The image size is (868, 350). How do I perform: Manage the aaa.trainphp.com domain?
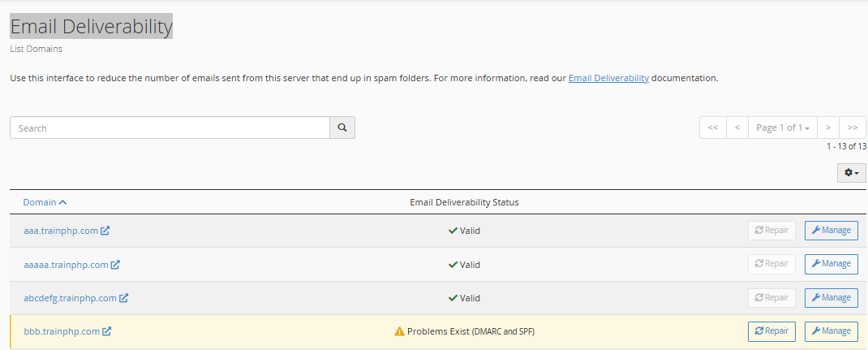click(831, 231)
